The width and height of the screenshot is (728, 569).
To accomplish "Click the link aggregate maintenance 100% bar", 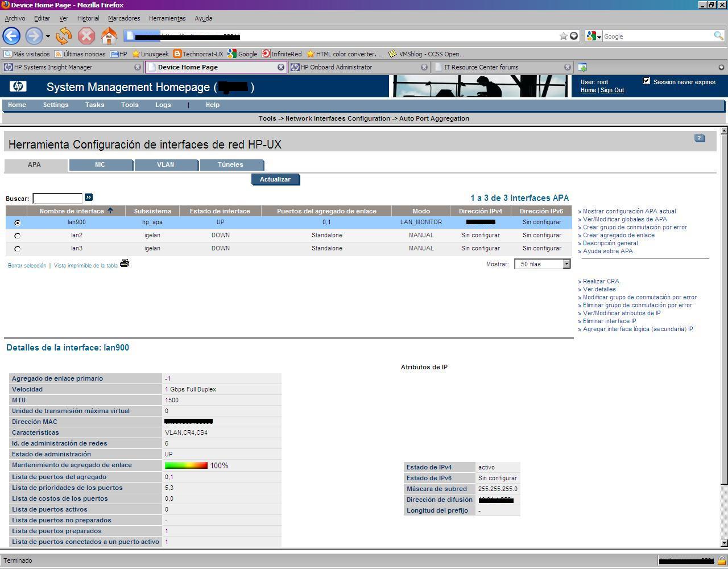I will tap(187, 465).
